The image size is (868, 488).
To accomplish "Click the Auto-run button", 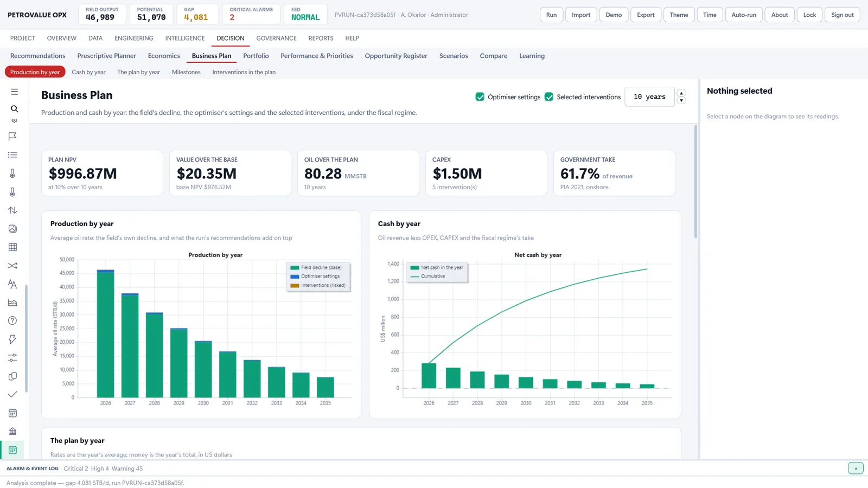I will point(744,15).
